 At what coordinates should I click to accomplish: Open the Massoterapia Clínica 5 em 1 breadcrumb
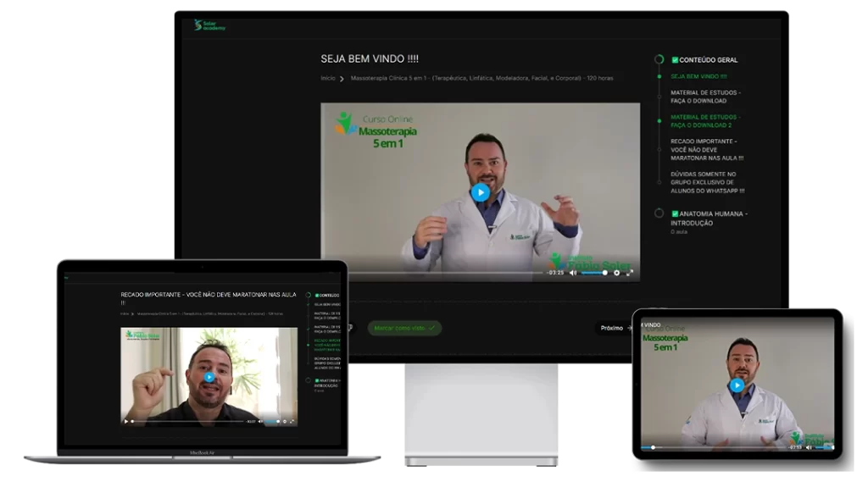[481, 78]
